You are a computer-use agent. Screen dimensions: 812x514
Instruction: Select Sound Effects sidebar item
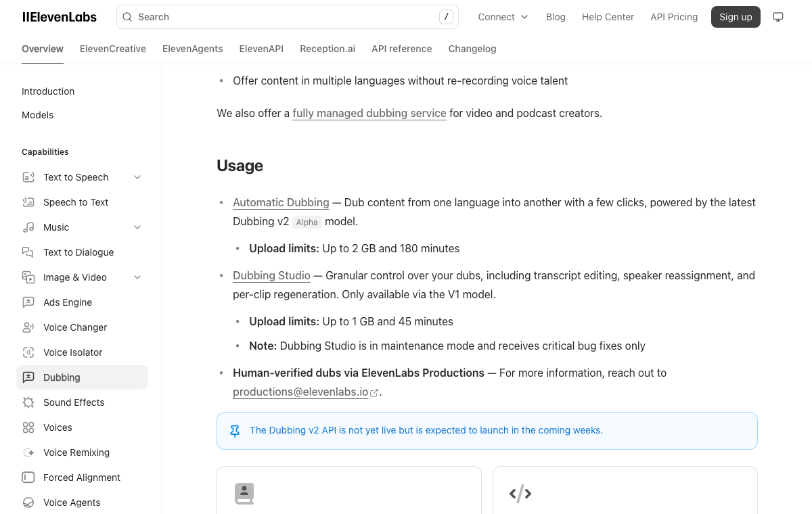point(82,402)
